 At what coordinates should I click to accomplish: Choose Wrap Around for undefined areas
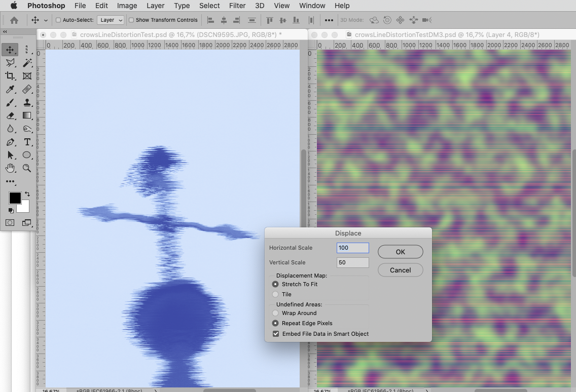(274, 313)
